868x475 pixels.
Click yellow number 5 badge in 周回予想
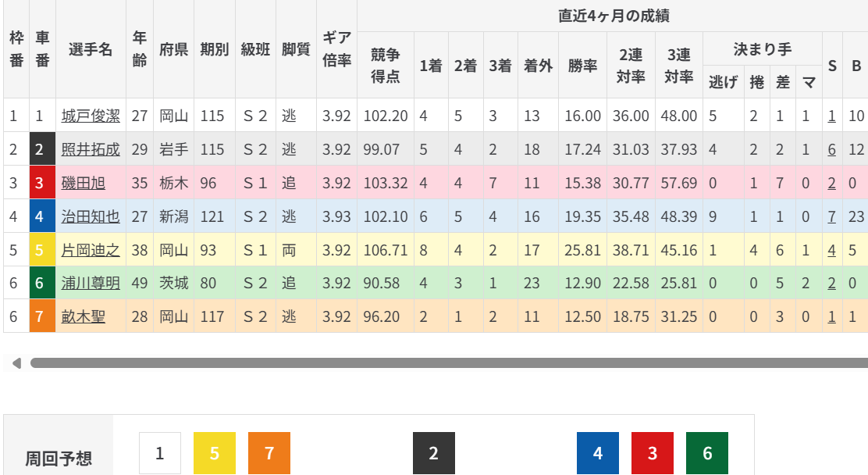pyautogui.click(x=215, y=453)
